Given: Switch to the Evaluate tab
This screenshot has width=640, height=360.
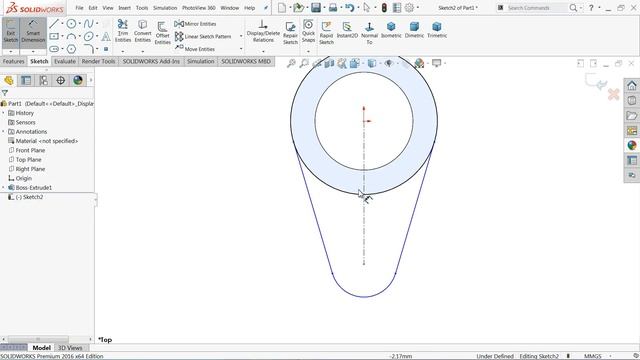Looking at the screenshot, I should click(65, 61).
